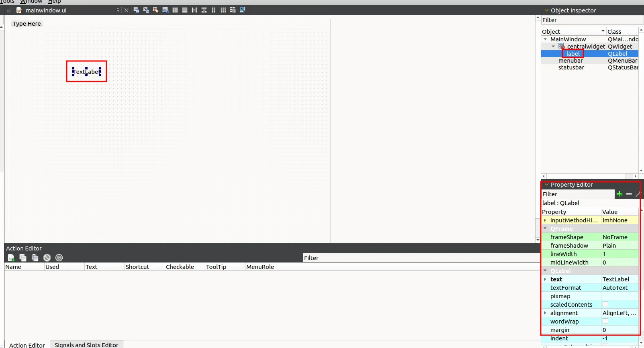Open the mainwindow.ui file selector dropdown
The image size is (644, 348).
pos(118,10)
